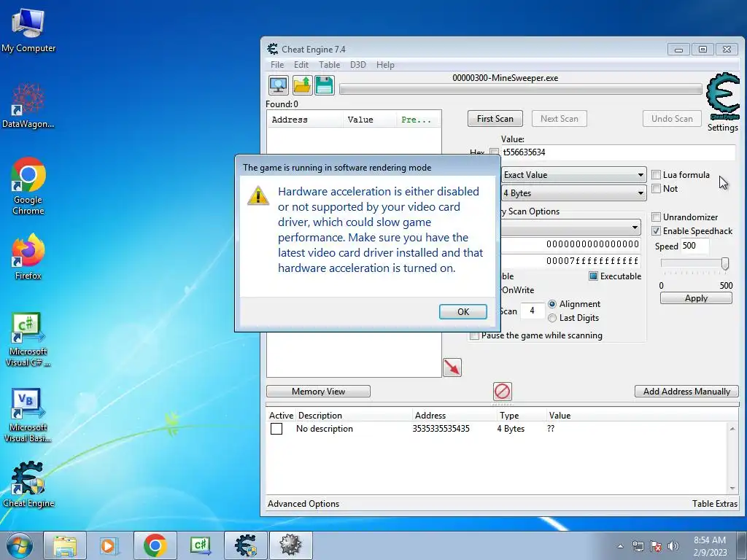Image resolution: width=747 pixels, height=560 pixels.
Task: Open the volume speaker tray icon
Action: click(673, 546)
